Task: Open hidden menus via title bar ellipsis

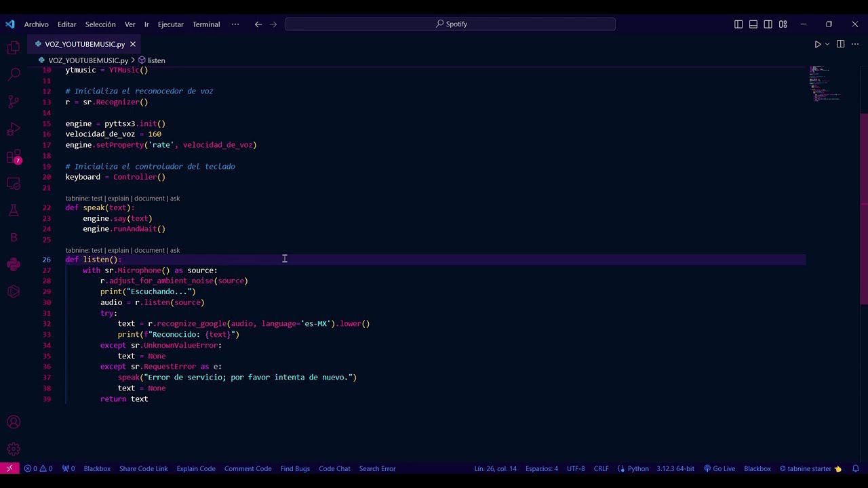Action: [x=235, y=24]
